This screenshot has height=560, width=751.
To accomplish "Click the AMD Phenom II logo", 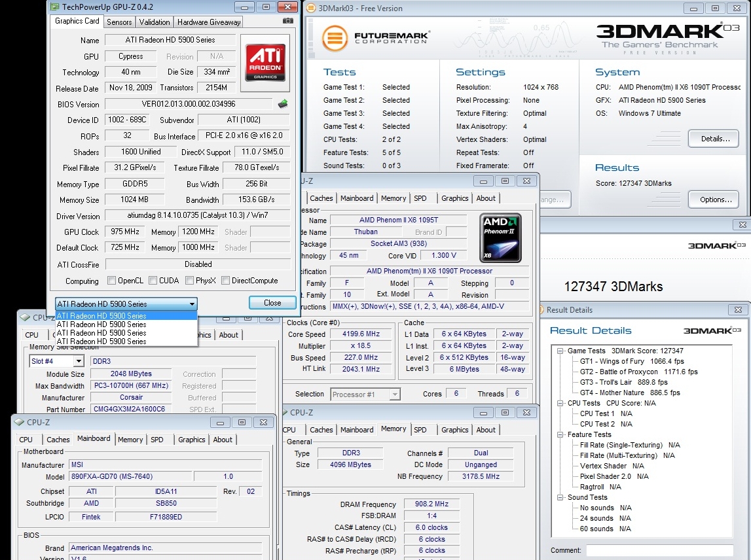I will 500,237.
